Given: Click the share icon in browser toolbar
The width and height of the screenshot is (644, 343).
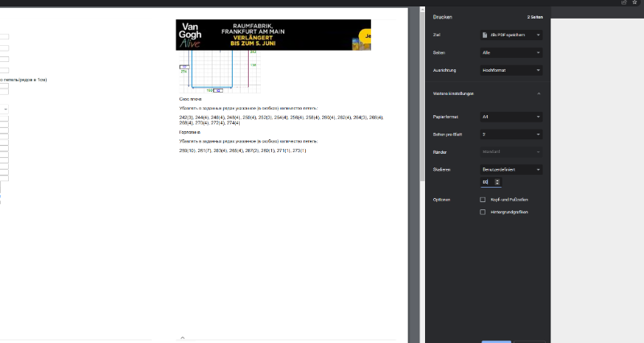Looking at the screenshot, I should 623,3.
